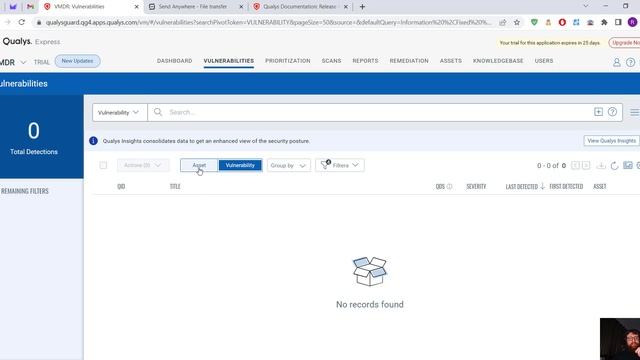Click the Qualys Express logo
Screen dimensions: 640x360
pos(31,42)
